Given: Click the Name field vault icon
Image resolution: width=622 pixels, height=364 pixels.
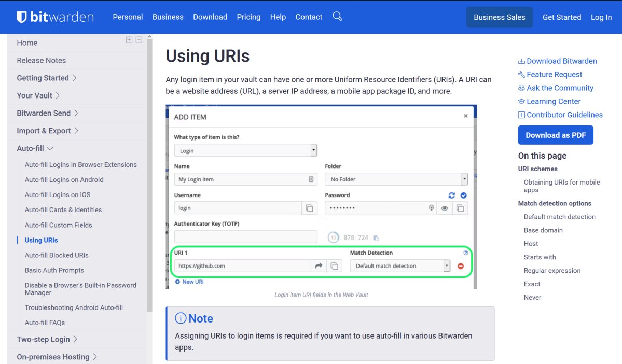Looking at the screenshot, I should coord(311,179).
